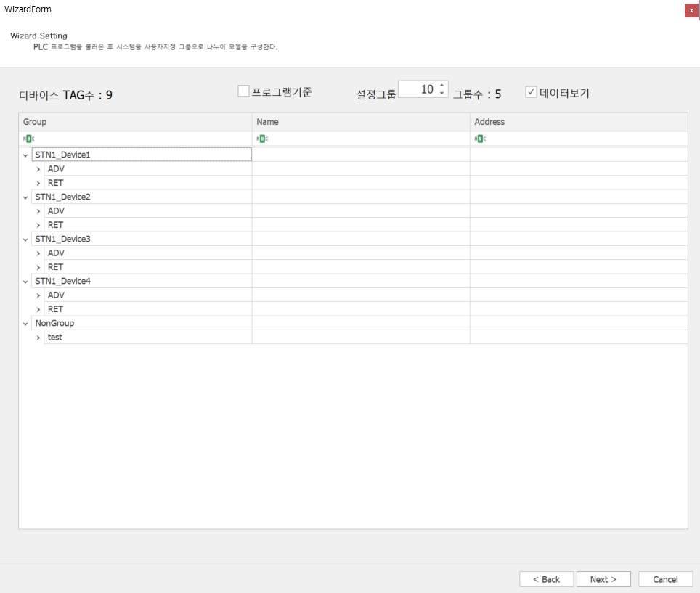Image resolution: width=700 pixels, height=593 pixels.
Task: Expand ADV under STN1_Device2
Action: point(38,211)
